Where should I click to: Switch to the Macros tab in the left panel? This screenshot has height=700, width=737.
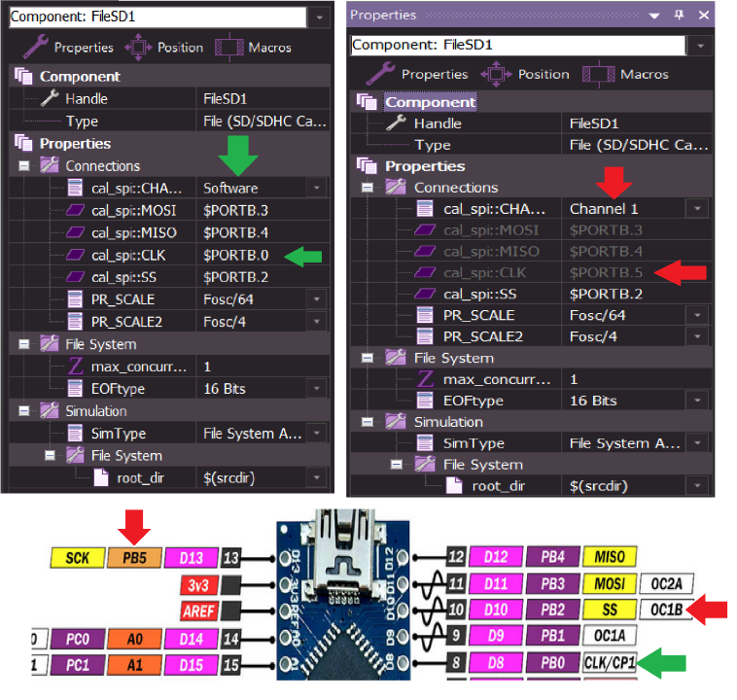coord(255,47)
